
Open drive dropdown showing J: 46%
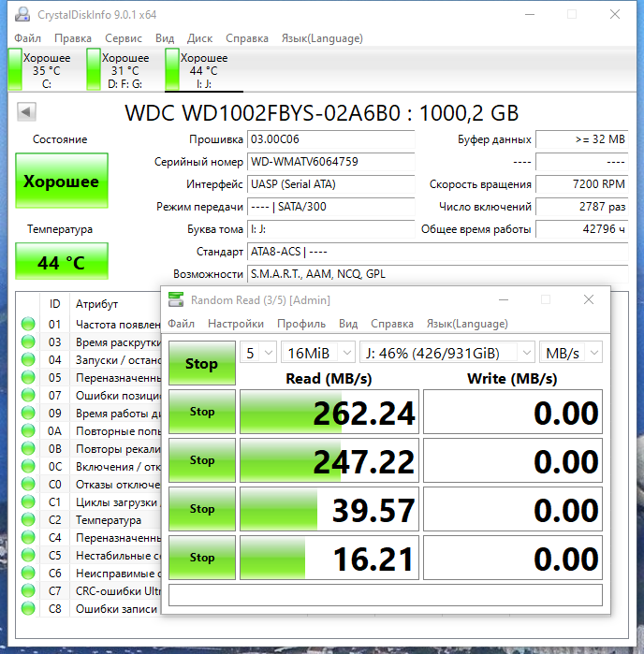(447, 353)
